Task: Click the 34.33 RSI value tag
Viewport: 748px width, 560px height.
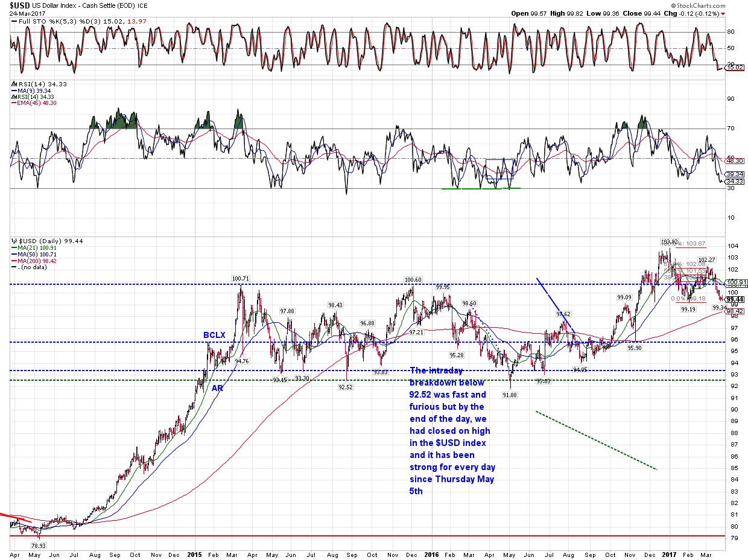Action: click(734, 181)
